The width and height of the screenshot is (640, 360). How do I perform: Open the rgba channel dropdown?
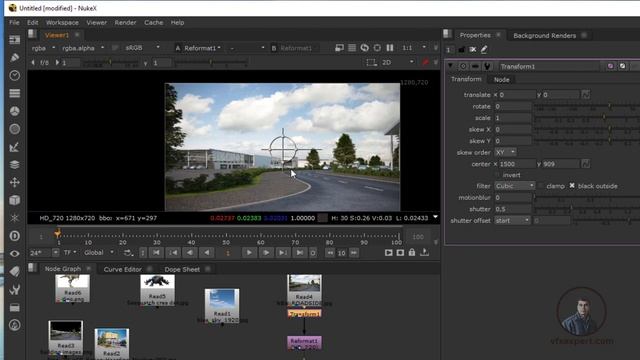43,48
